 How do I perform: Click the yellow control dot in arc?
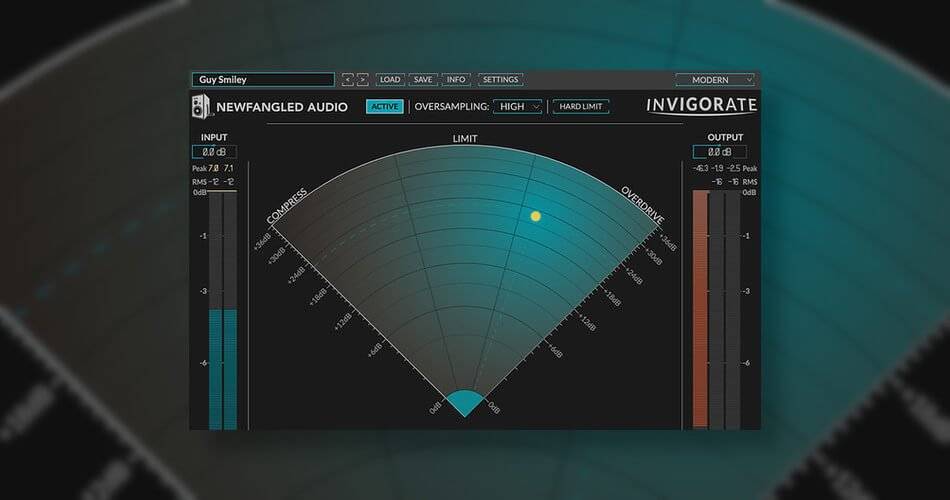click(536, 216)
